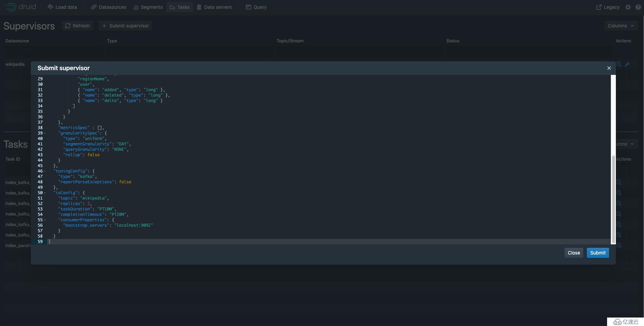Click the Task ID column header

[13, 159]
